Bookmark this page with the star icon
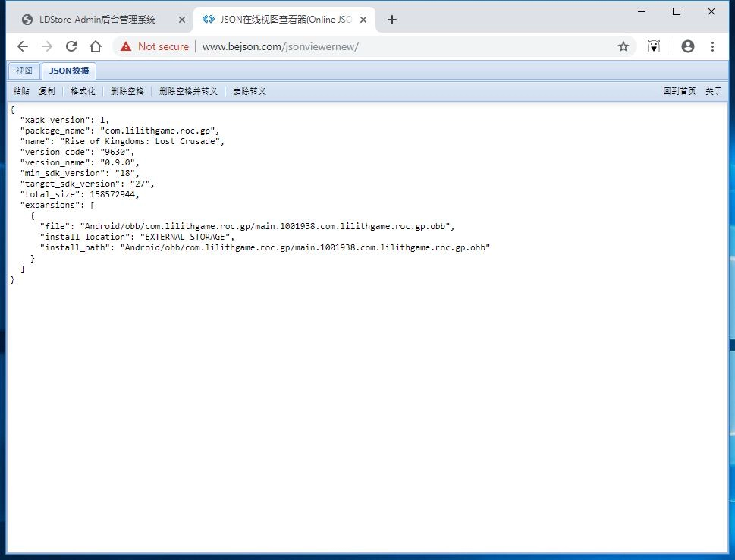This screenshot has width=735, height=560. pyautogui.click(x=623, y=46)
